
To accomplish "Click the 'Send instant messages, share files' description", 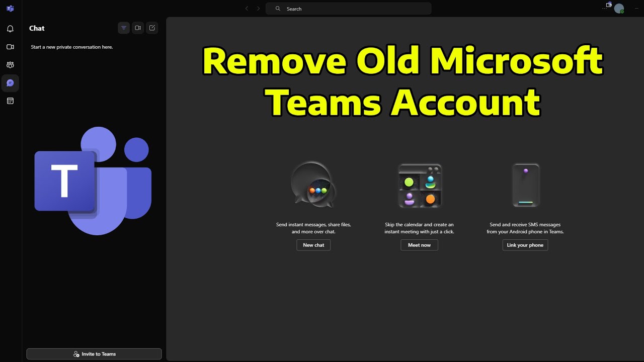I will [x=313, y=228].
